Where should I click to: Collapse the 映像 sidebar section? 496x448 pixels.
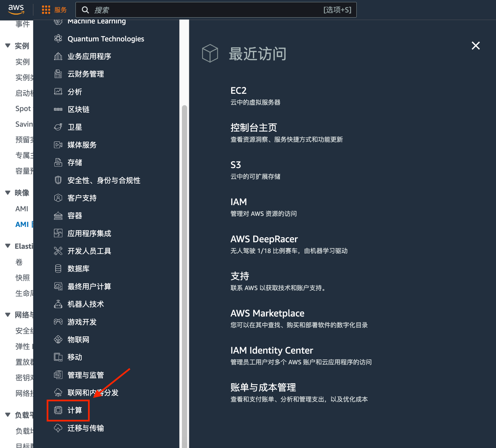click(8, 193)
